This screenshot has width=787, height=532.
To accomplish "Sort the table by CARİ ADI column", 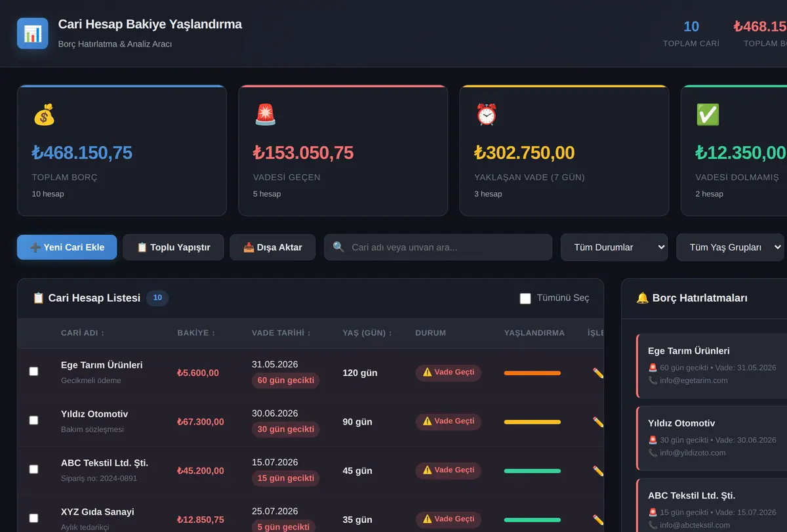I will coord(83,333).
